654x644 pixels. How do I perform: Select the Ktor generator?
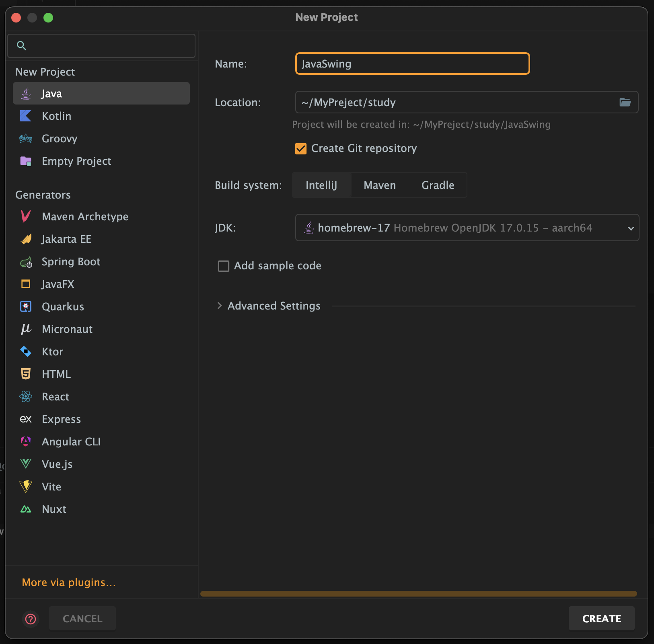point(101,352)
